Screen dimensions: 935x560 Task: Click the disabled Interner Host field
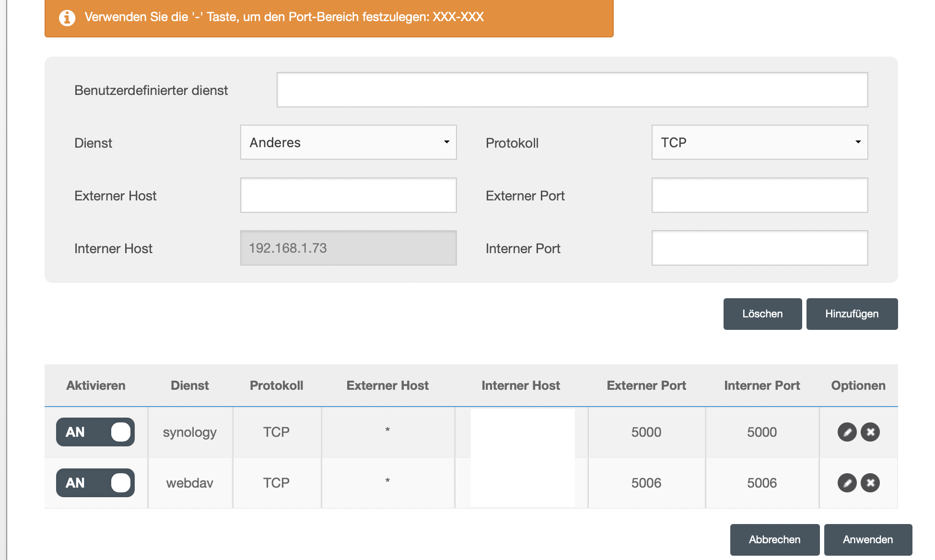[x=348, y=248]
